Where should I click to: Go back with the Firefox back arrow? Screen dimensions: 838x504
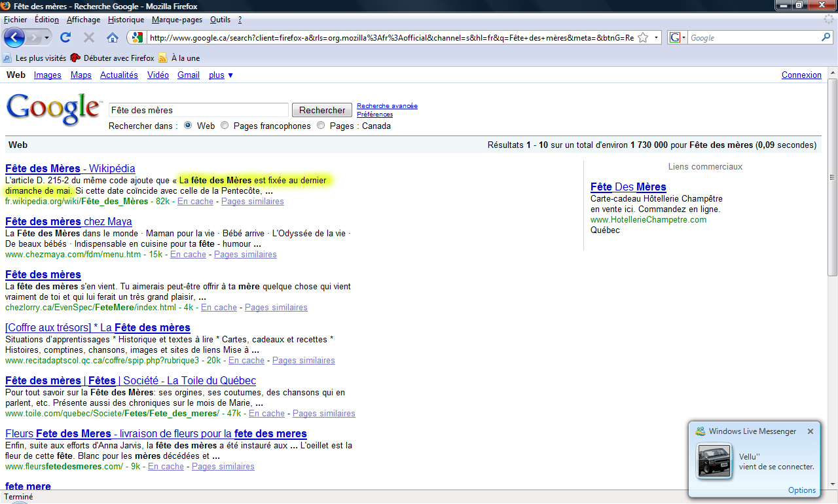point(14,37)
